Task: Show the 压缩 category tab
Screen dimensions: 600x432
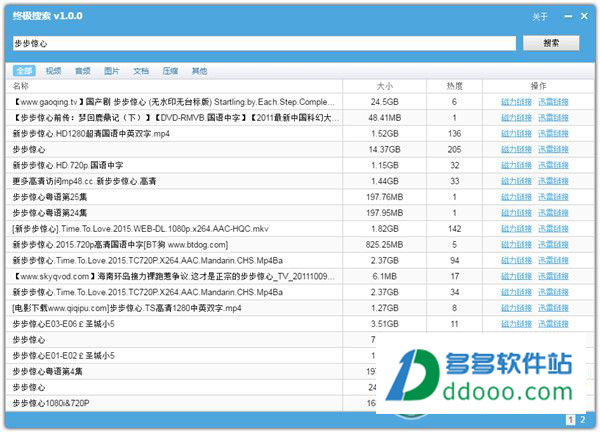Action: [x=170, y=71]
